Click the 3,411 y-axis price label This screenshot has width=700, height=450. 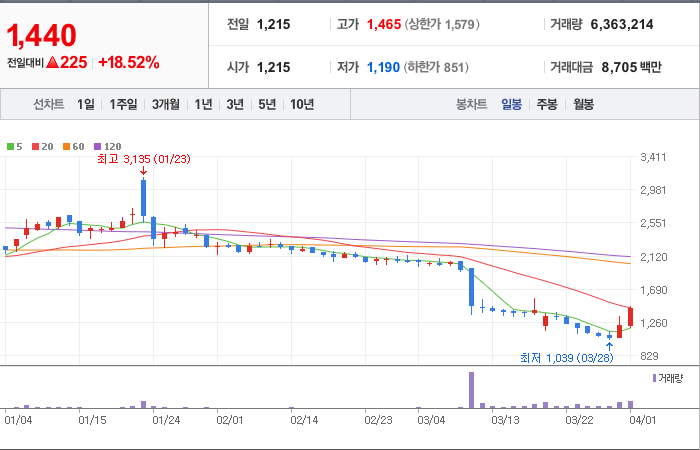pyautogui.click(x=653, y=157)
